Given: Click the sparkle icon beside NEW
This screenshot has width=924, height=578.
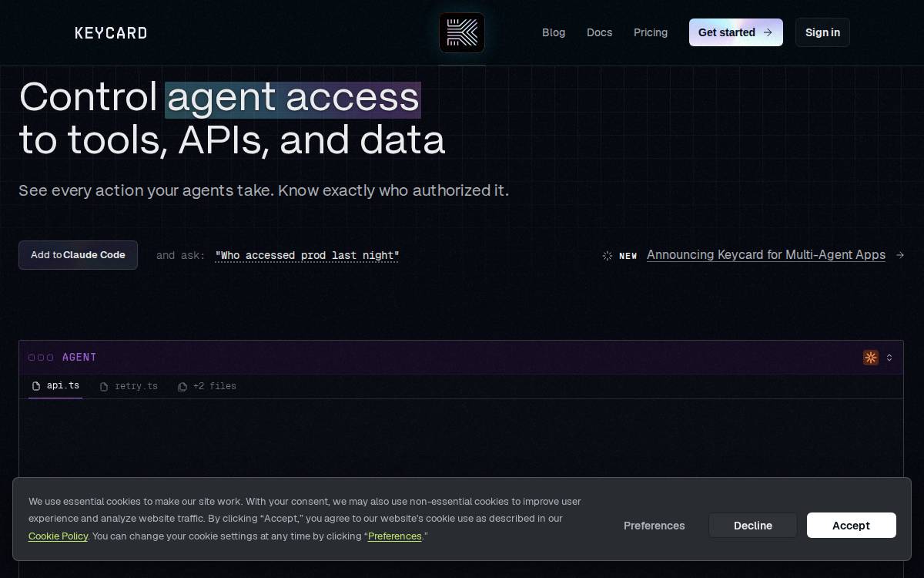Looking at the screenshot, I should tap(608, 256).
